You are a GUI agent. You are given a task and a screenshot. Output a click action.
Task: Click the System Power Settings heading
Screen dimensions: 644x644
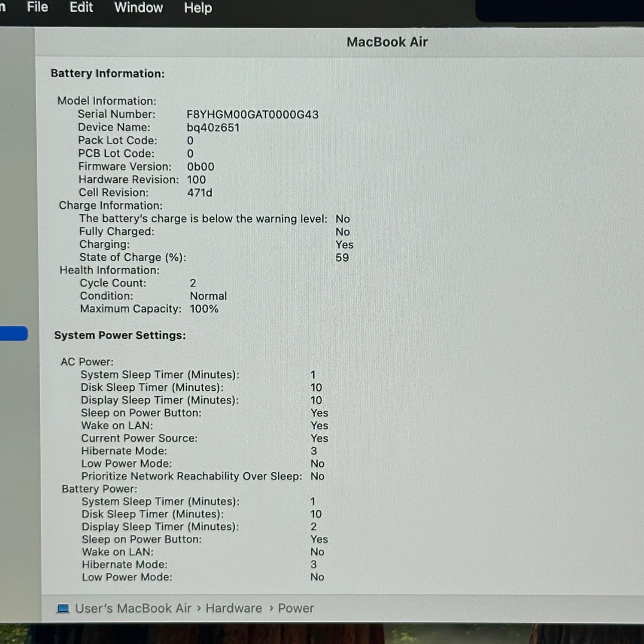coord(120,335)
